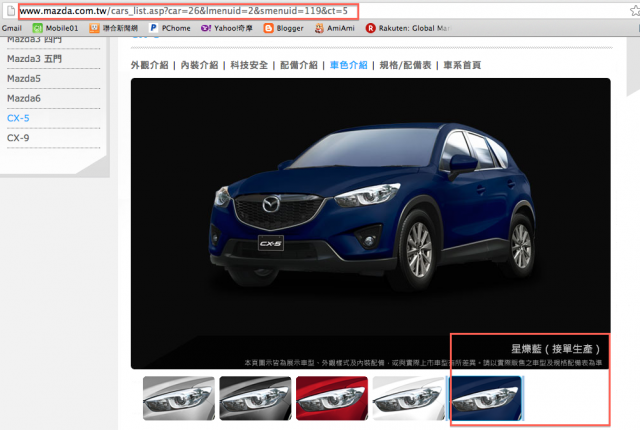This screenshot has height=430, width=640.
Task: Select Mazda6 in sidebar
Action: pyautogui.click(x=24, y=98)
